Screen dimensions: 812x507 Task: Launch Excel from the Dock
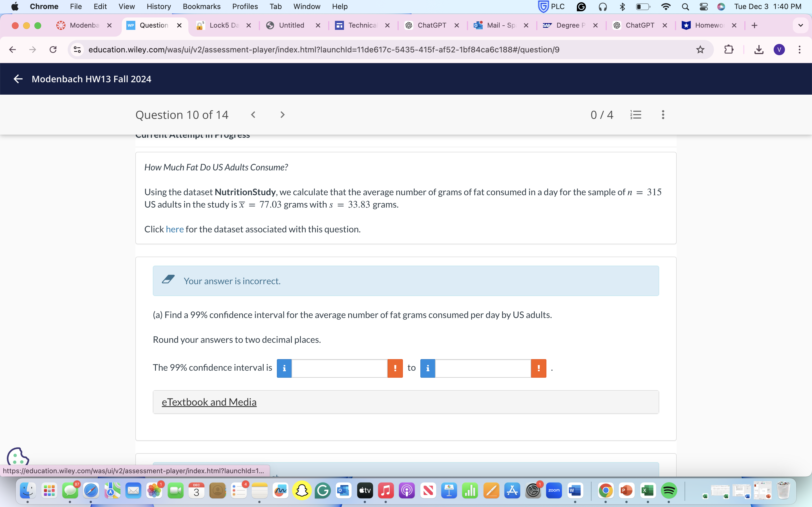point(648,491)
